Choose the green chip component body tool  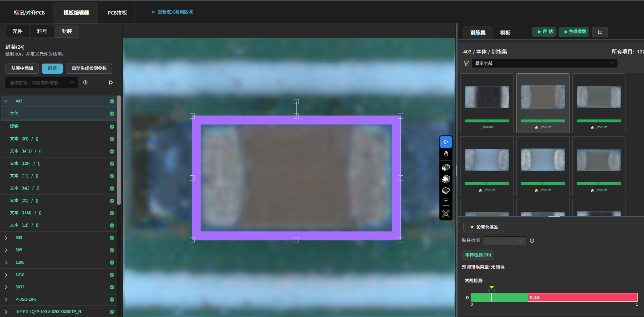point(446,167)
